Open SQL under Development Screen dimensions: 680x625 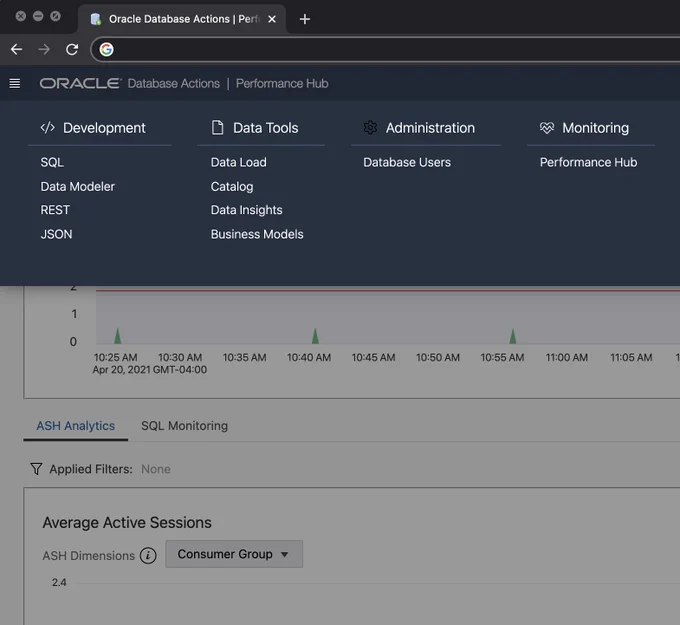click(x=52, y=162)
